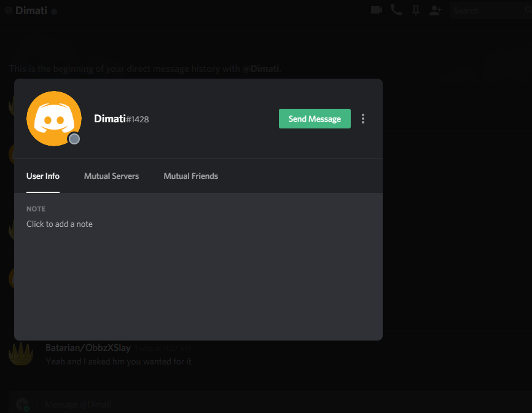
Task: Click offline status indicator on avatar
Action: 74,139
